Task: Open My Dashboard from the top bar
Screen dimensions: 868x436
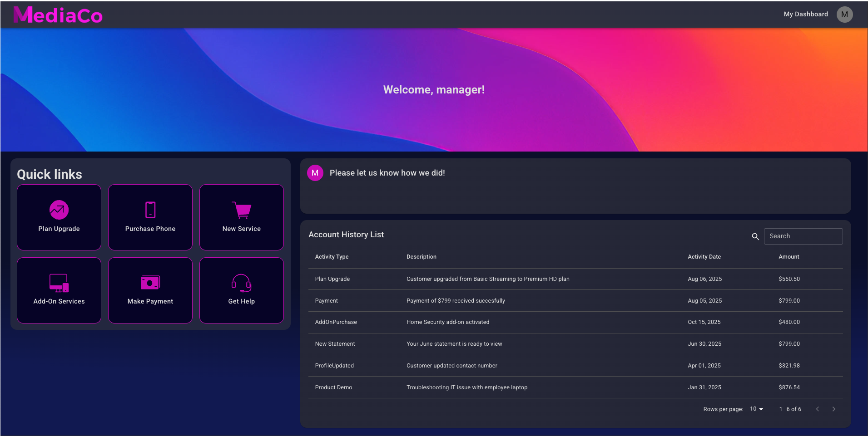Action: pyautogui.click(x=805, y=15)
